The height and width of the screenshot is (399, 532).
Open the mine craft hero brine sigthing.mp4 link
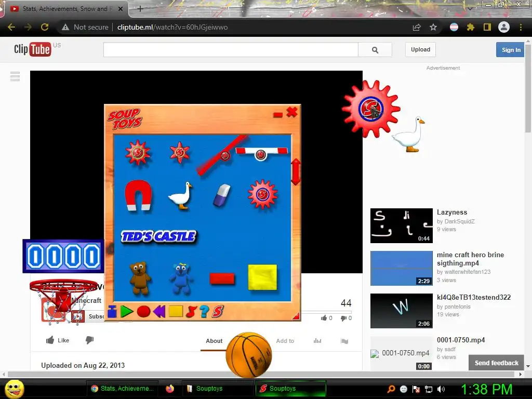click(x=470, y=259)
